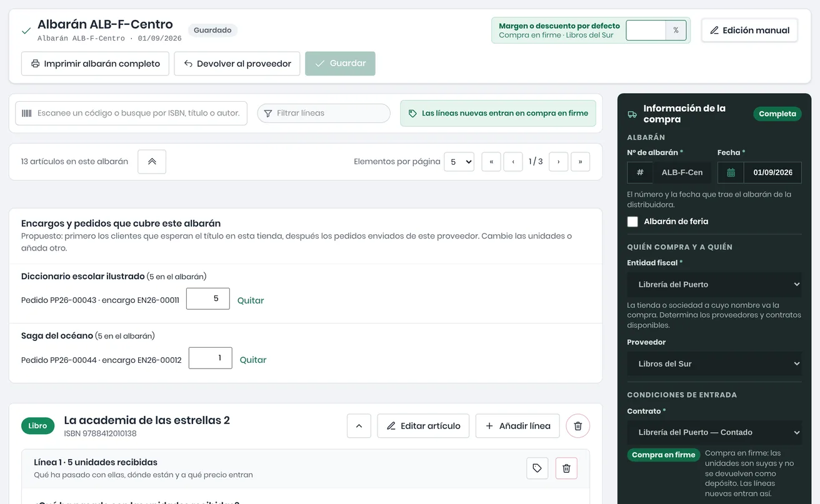Jump to last page of articles
The image size is (820, 504).
[581, 162]
